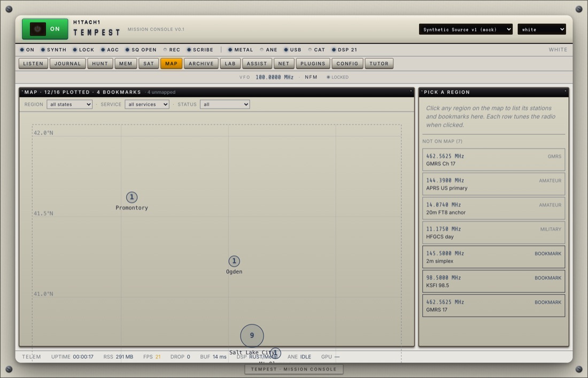The height and width of the screenshot is (378, 588).
Task: Open the Synthetic Source v1 dropdown
Action: (x=466, y=29)
